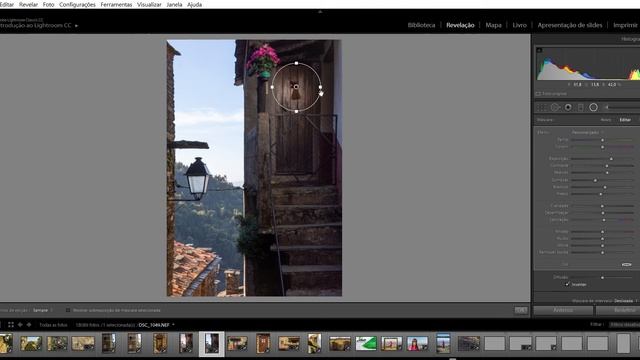Select the Red Eye Correction tool
This screenshot has width=640, height=360.
tap(568, 107)
